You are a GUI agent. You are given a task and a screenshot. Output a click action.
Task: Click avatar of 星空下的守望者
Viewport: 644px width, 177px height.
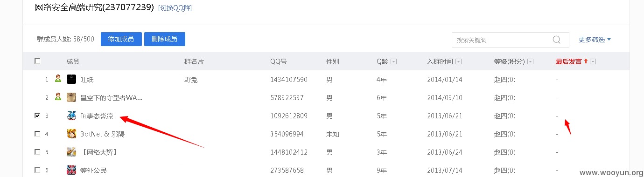71,97
